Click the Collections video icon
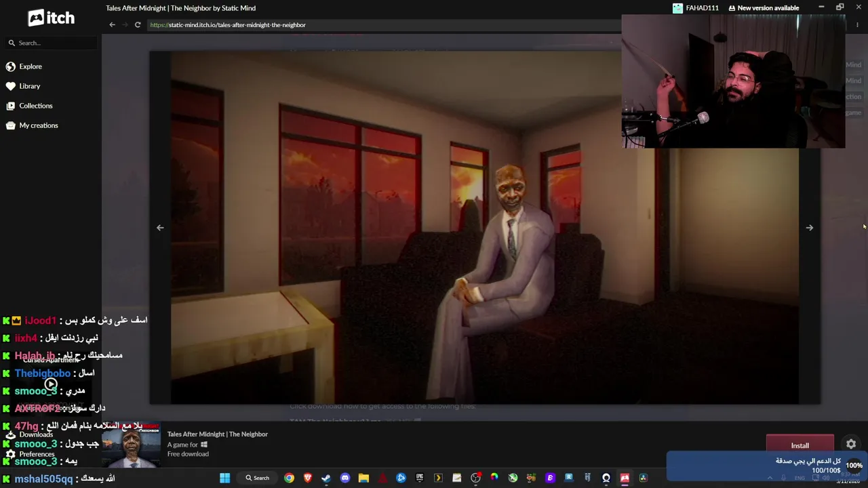The width and height of the screenshot is (868, 488). [10, 106]
